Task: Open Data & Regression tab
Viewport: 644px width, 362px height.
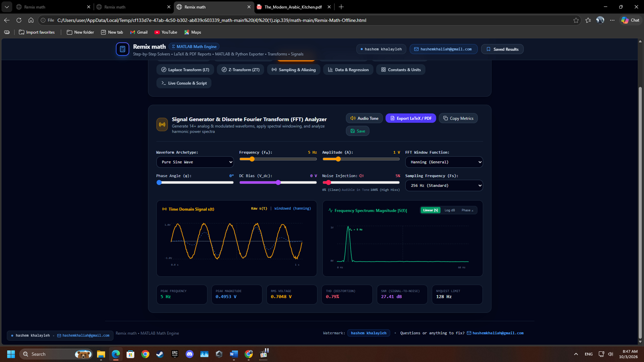Action: (348, 70)
